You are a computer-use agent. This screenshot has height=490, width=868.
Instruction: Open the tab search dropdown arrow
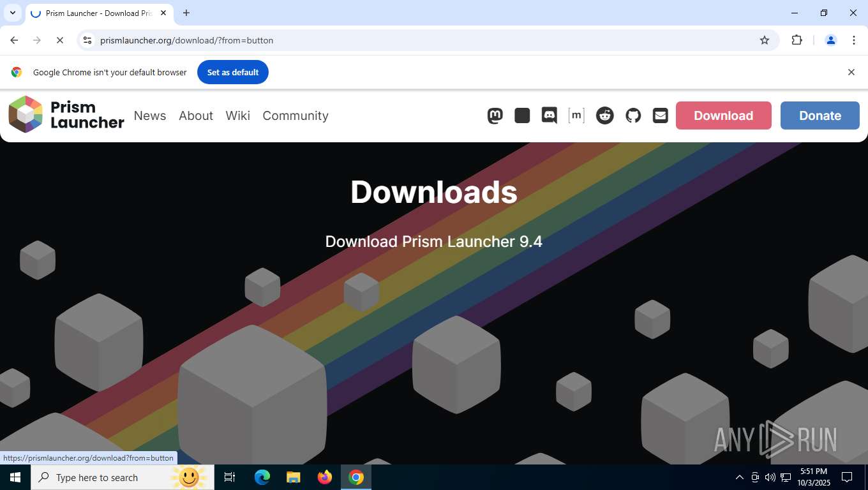pos(12,13)
